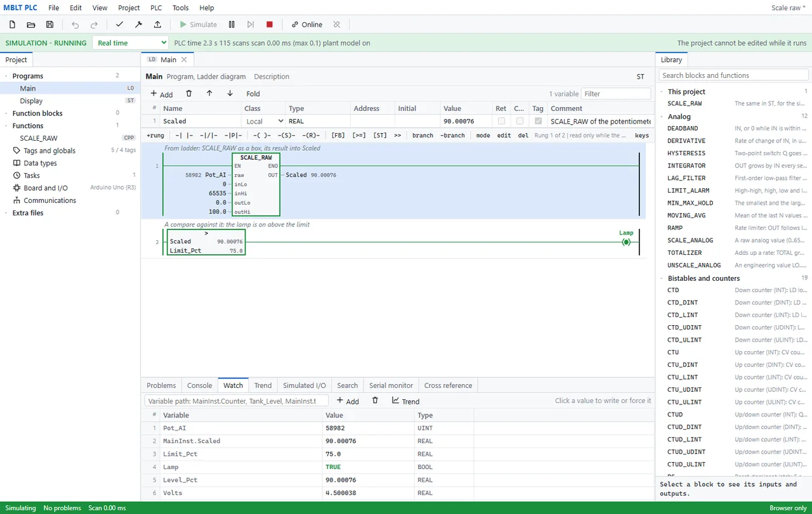
Task: Open the Class dropdown showing Local
Action: pyautogui.click(x=264, y=121)
